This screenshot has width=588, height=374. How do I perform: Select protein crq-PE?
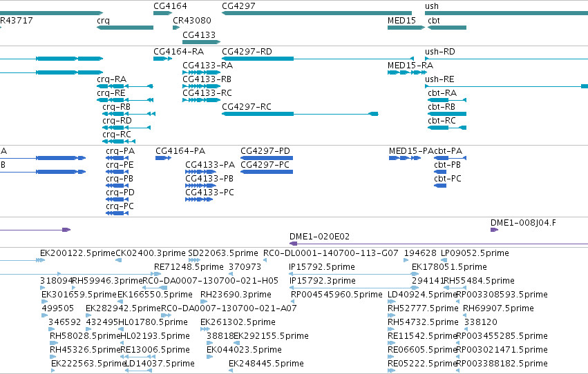point(120,165)
